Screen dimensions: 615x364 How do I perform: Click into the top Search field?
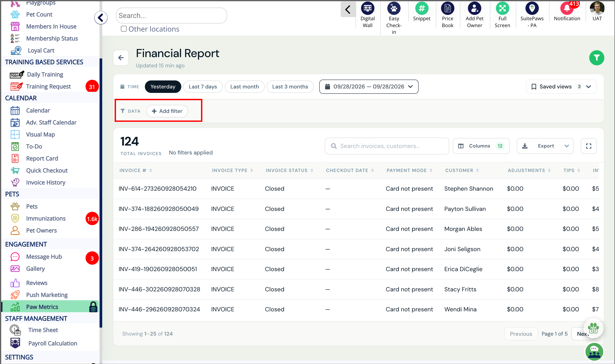click(x=171, y=16)
